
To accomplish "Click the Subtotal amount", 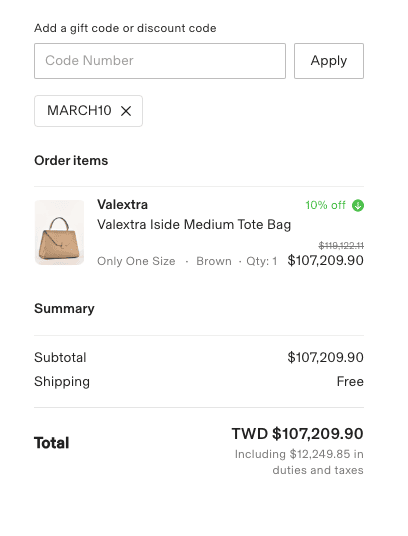I will [x=325, y=358].
